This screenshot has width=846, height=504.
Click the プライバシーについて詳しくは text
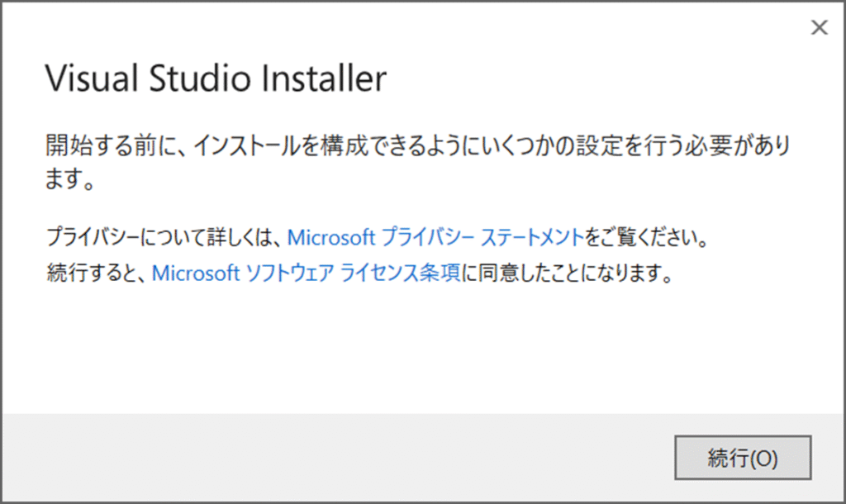point(164,237)
